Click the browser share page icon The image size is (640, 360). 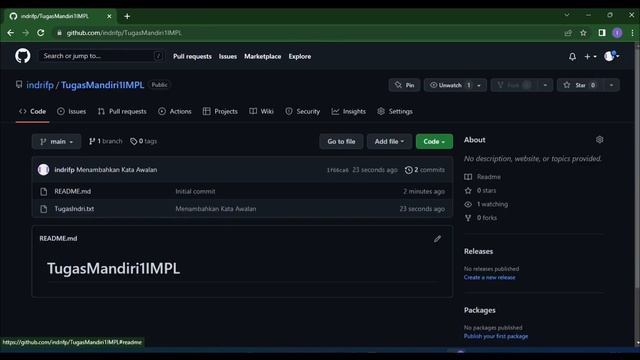(x=568, y=33)
